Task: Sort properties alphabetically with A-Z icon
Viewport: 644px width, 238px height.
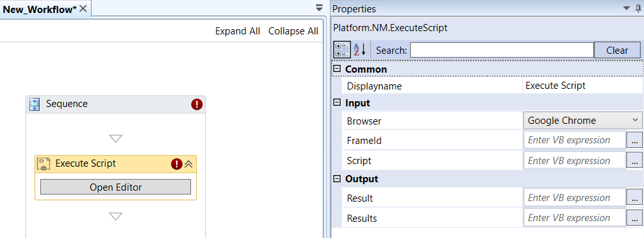Action: click(360, 50)
